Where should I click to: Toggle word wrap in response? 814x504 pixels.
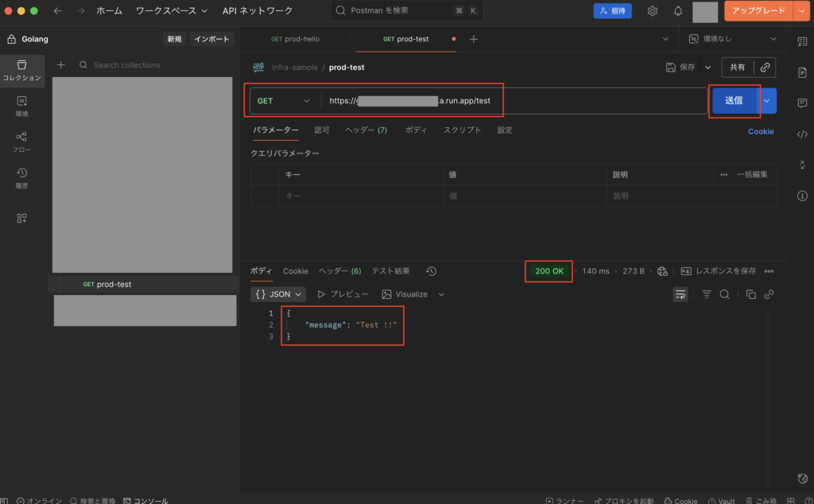pos(680,294)
